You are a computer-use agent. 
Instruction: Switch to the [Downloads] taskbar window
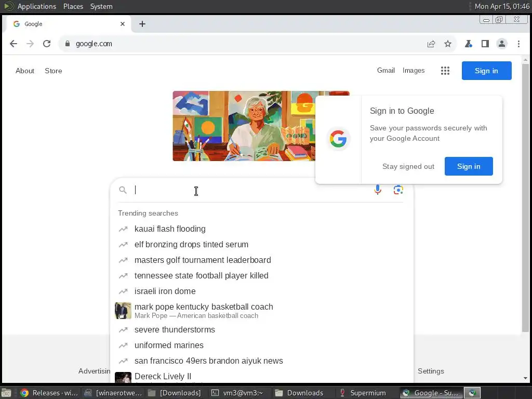pos(175,393)
